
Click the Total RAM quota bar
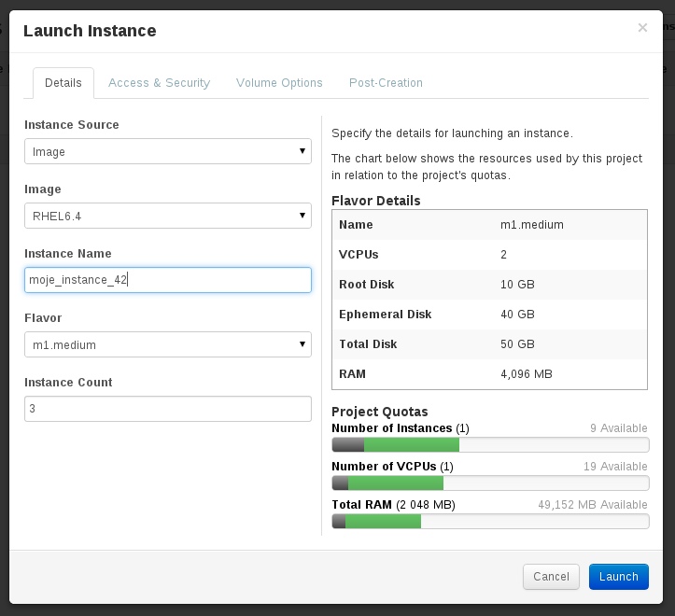tap(490, 522)
